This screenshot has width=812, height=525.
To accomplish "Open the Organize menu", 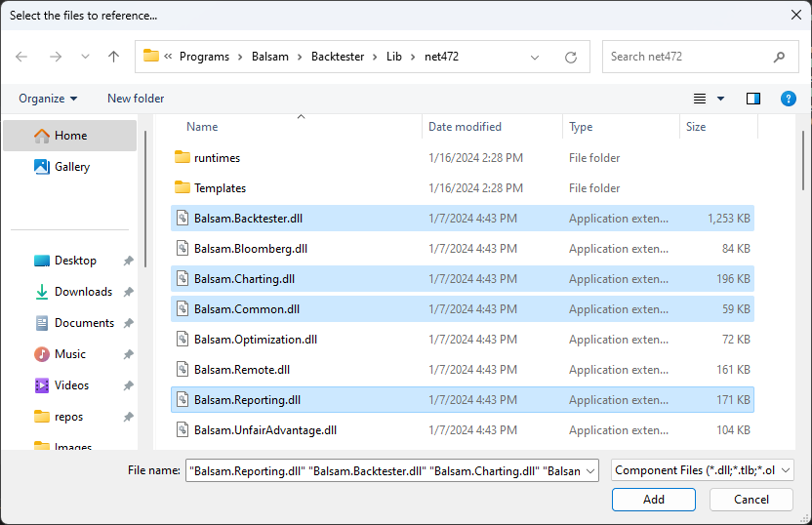I will point(48,99).
